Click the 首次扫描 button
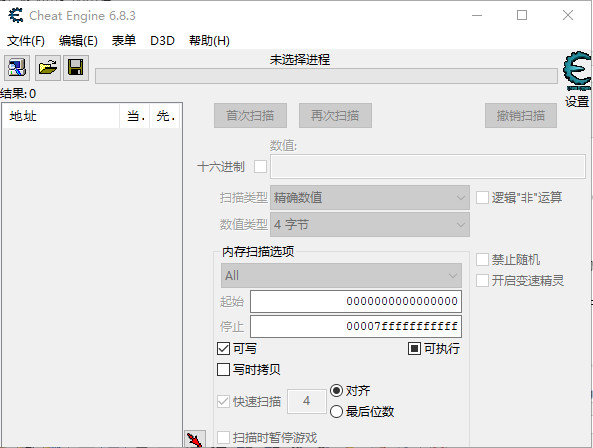This screenshot has height=448, width=593. [250, 116]
